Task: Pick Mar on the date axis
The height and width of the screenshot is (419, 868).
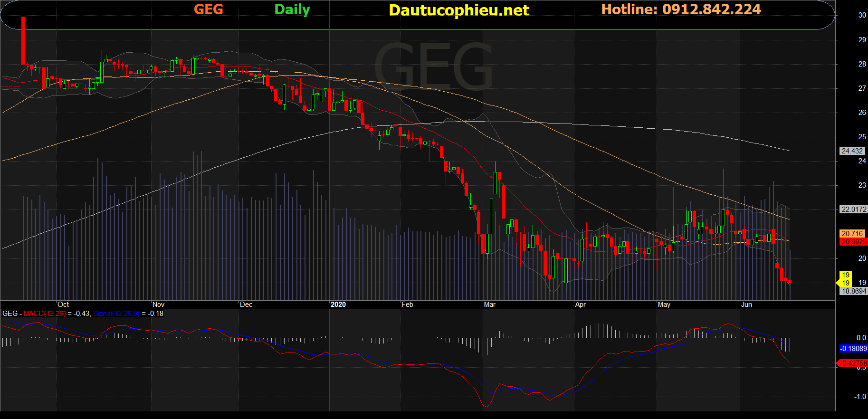Action: (x=489, y=305)
